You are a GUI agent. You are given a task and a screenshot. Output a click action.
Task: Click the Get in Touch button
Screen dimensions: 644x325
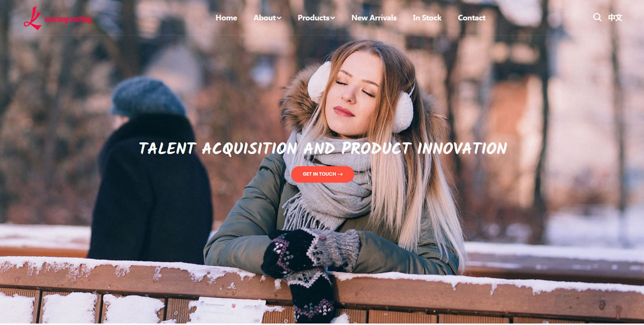click(x=322, y=174)
